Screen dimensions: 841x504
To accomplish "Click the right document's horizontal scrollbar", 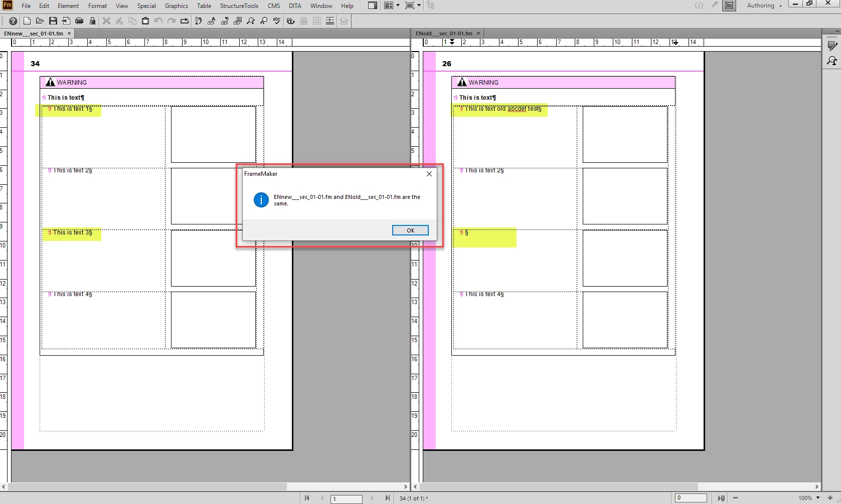I will (559, 486).
